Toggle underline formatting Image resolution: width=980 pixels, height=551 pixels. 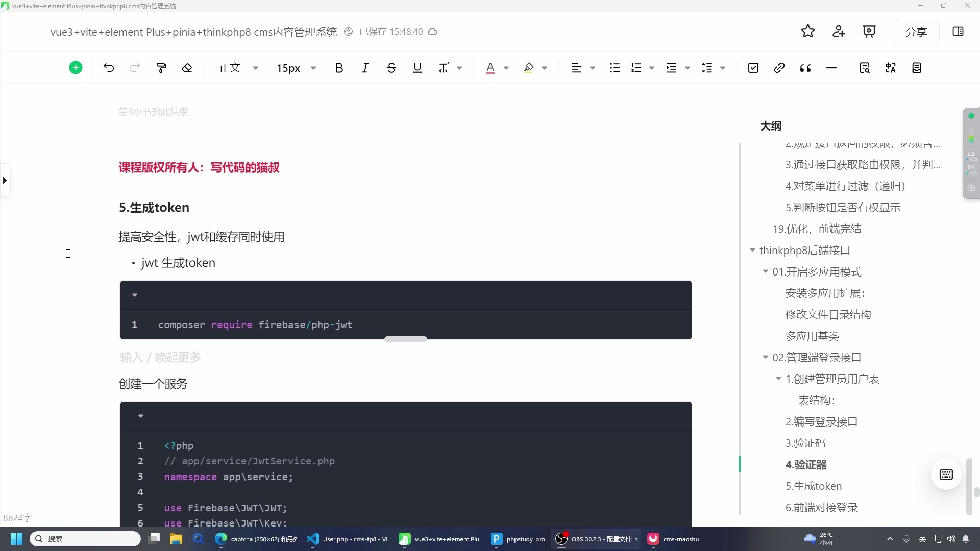(417, 68)
